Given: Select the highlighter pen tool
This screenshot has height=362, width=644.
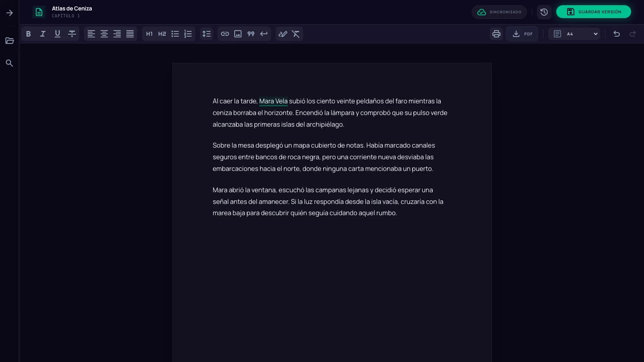Looking at the screenshot, I should point(283,34).
